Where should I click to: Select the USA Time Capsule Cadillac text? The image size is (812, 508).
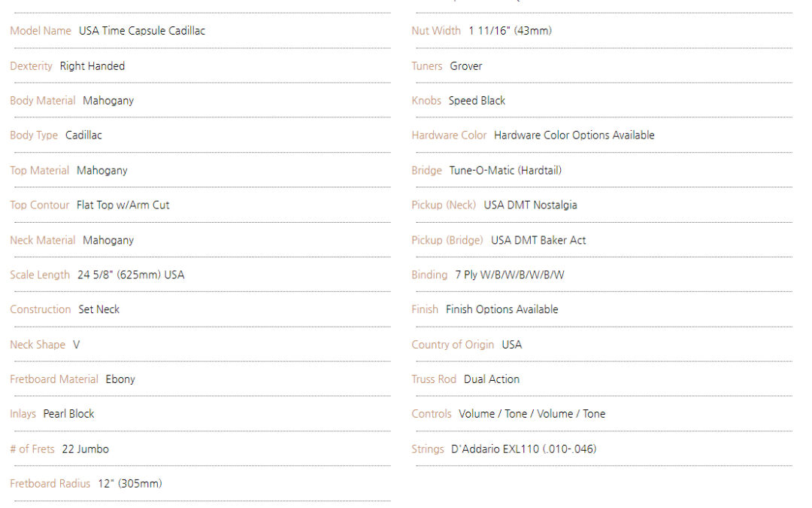tap(142, 31)
